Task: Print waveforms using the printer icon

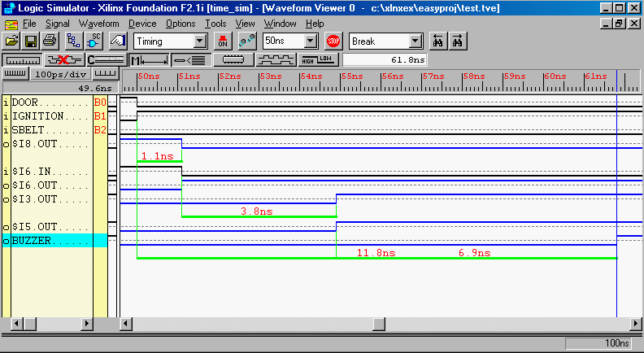Action: (50, 41)
